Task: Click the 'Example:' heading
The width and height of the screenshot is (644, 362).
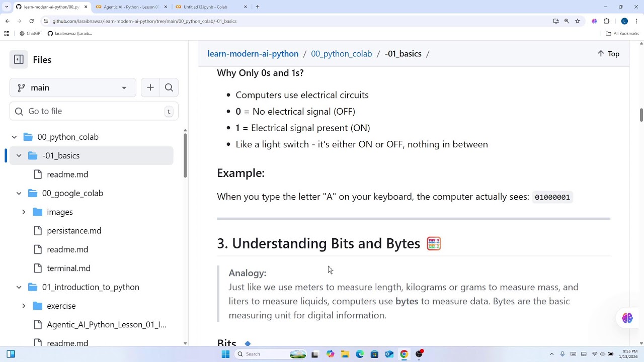Action: click(x=240, y=173)
